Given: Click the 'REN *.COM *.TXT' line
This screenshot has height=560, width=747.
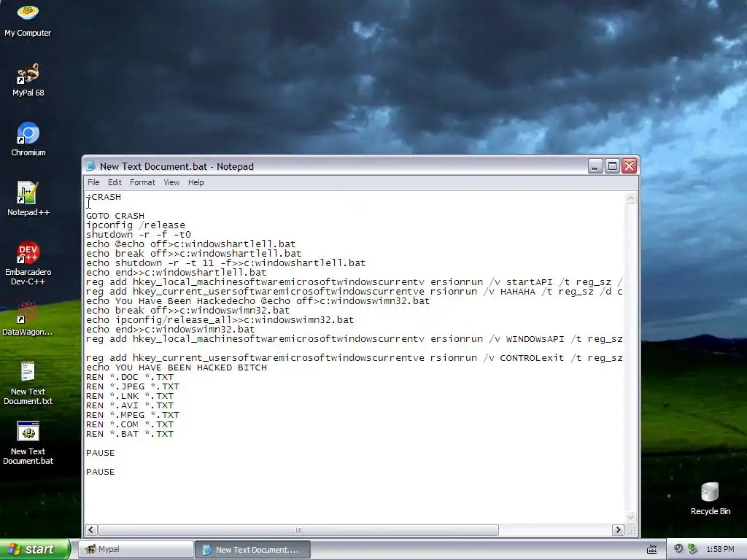Looking at the screenshot, I should [130, 425].
